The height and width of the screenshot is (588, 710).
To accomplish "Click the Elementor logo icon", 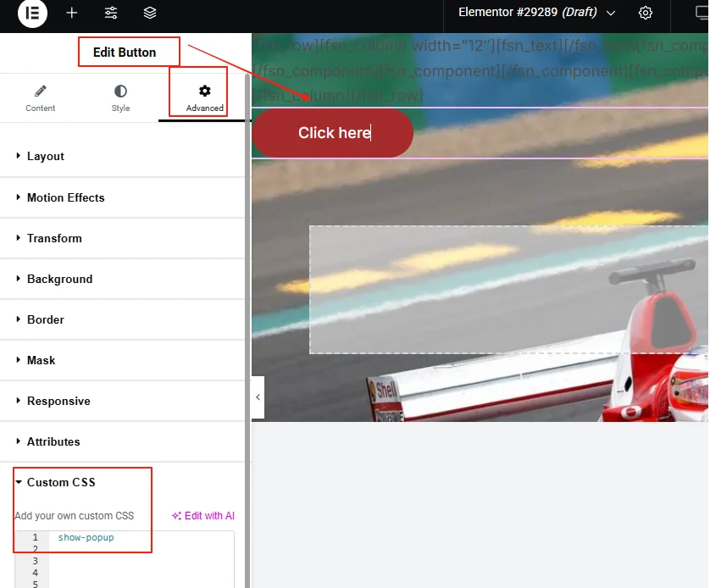I will click(32, 13).
